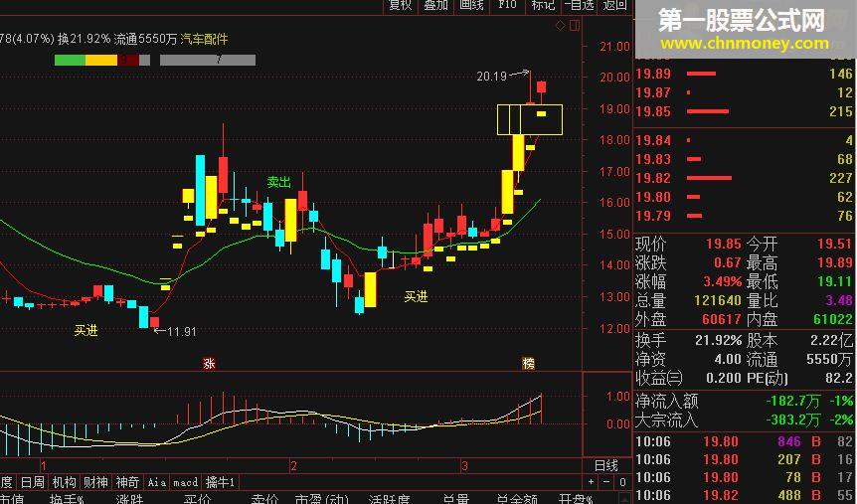The width and height of the screenshot is (857, 504).
Task: Switch to the 日周 indicator tab
Action: pyautogui.click(x=32, y=482)
